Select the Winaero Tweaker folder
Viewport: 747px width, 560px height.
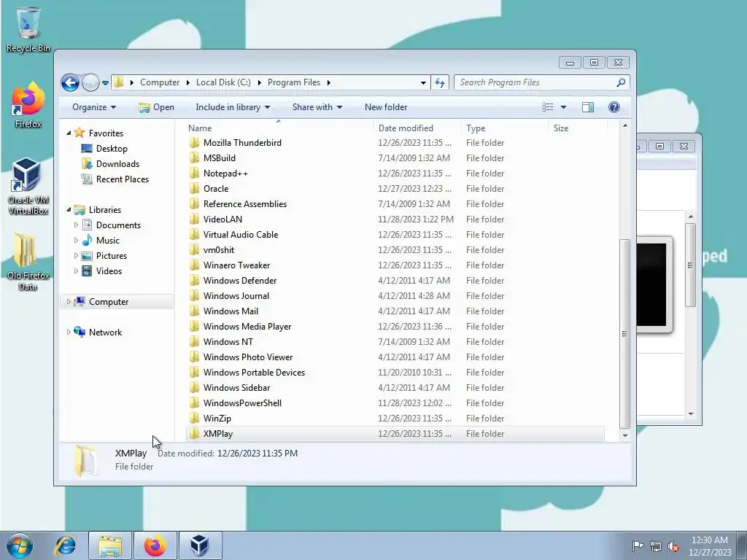tap(236, 265)
